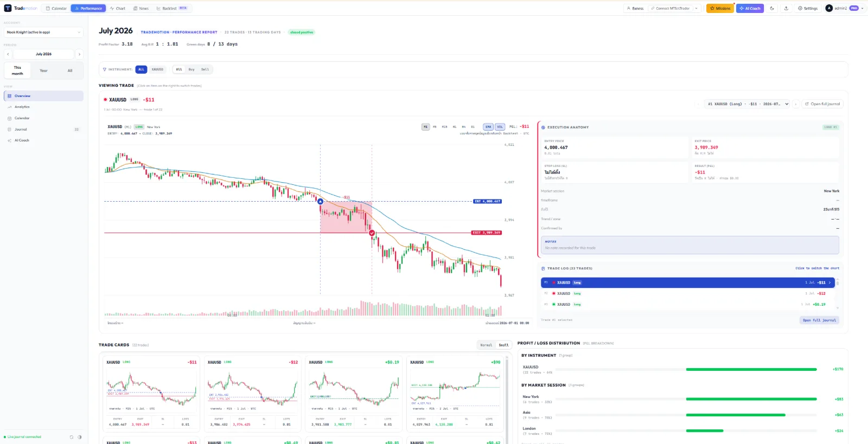The height and width of the screenshot is (444, 868).
Task: Open Settings
Action: pos(808,8)
